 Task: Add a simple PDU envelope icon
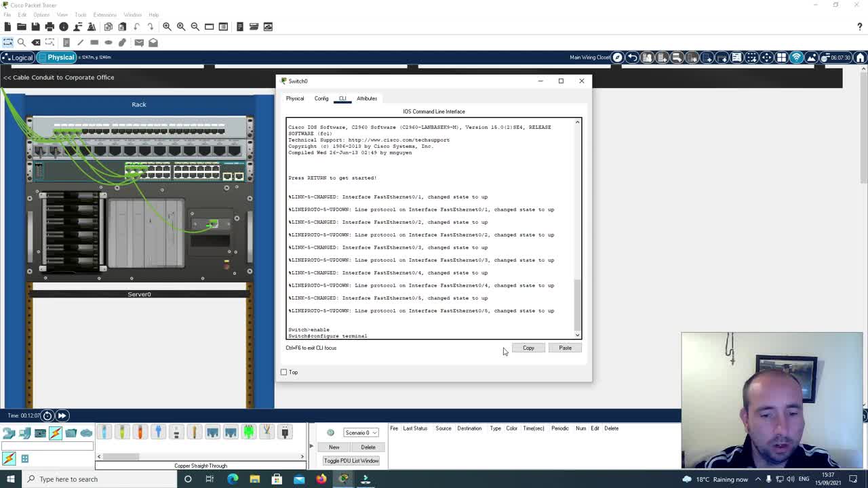point(139,42)
